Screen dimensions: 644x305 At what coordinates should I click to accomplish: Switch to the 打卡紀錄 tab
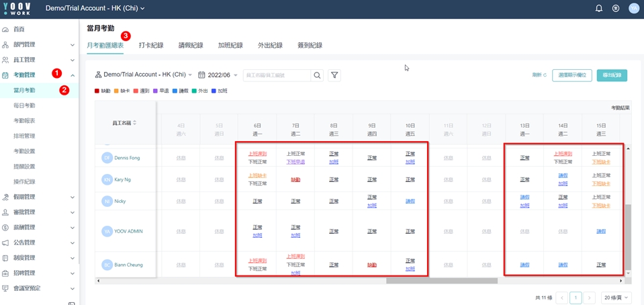pyautogui.click(x=151, y=46)
